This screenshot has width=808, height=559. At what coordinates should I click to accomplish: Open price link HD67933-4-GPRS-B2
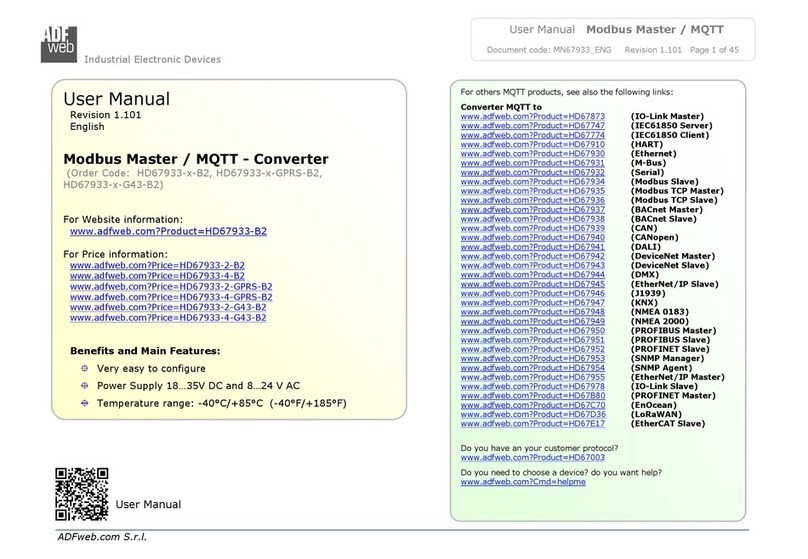pyautogui.click(x=171, y=297)
